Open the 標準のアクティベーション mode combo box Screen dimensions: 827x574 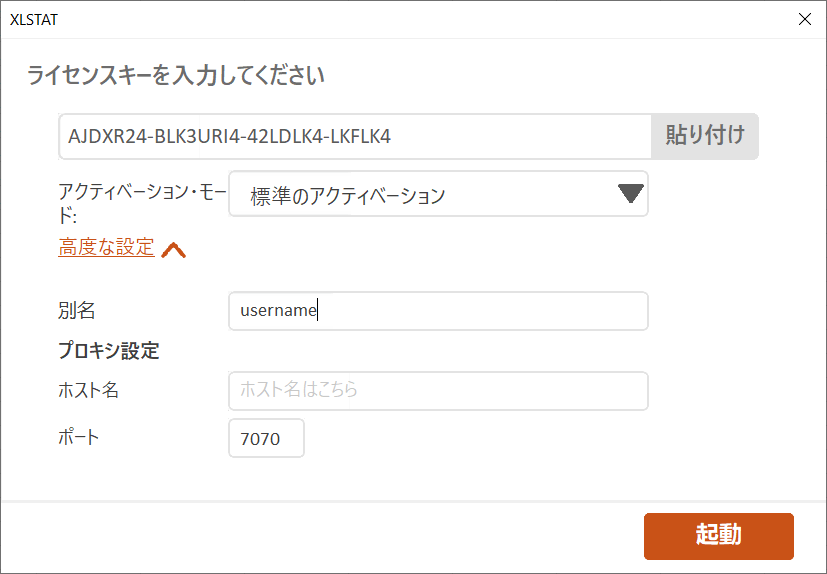tap(420, 195)
